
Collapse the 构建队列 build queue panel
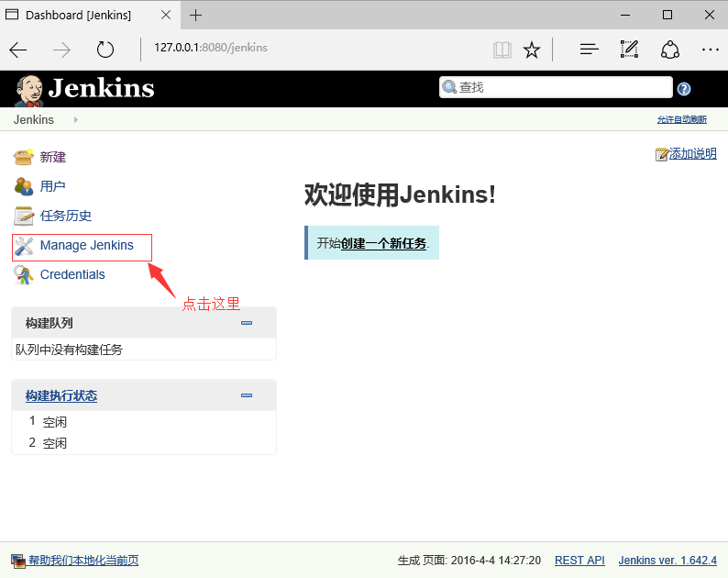pyautogui.click(x=247, y=323)
